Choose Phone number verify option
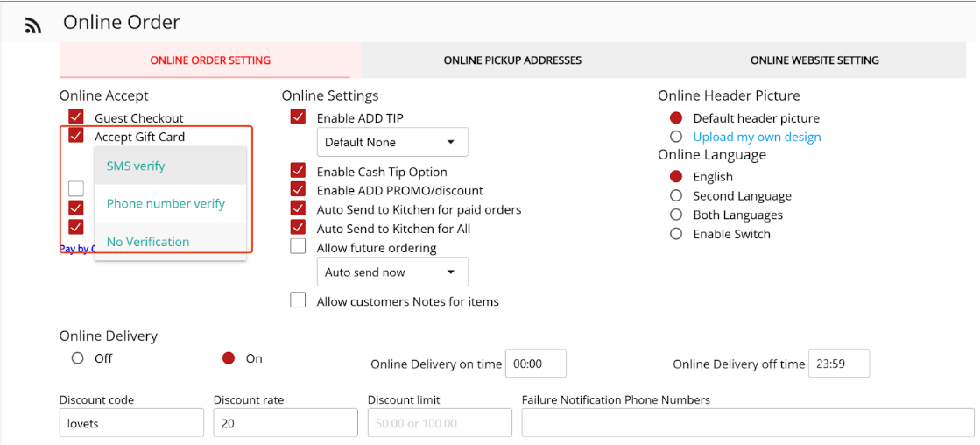 pyautogui.click(x=170, y=204)
